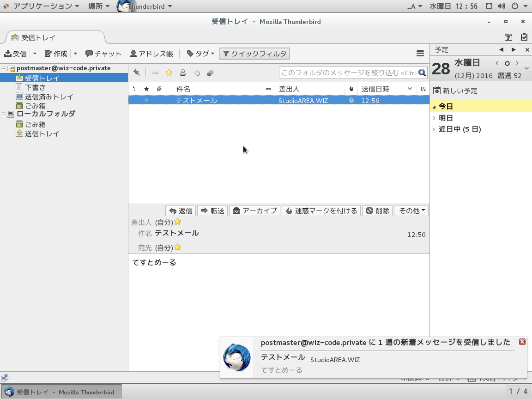The width and height of the screenshot is (532, 399).
Task: Toggle the unread-only quick filter glasses icon
Action: (x=155, y=73)
